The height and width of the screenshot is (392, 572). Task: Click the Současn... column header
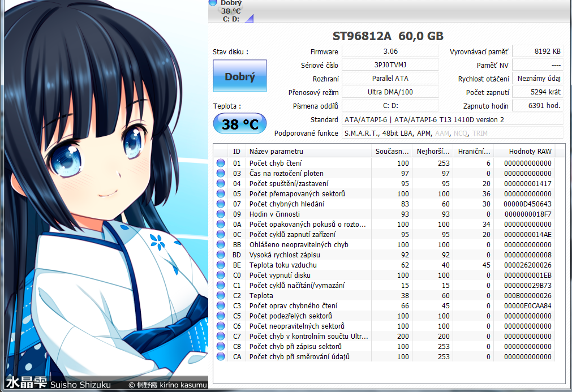tap(392, 152)
